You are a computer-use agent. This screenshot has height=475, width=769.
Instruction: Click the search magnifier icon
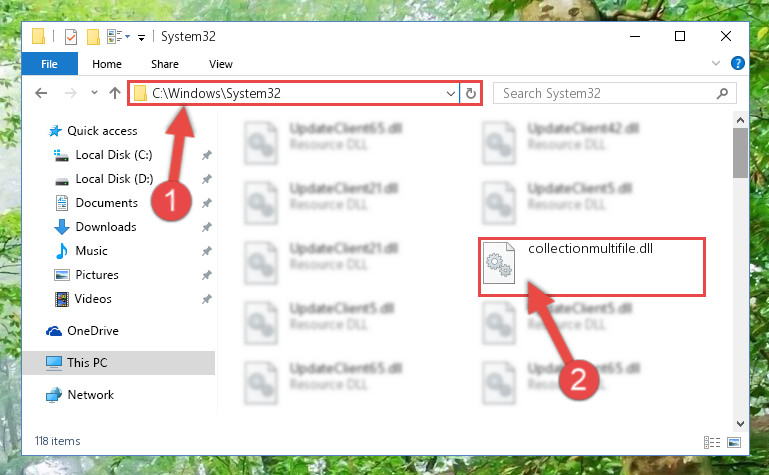722,93
